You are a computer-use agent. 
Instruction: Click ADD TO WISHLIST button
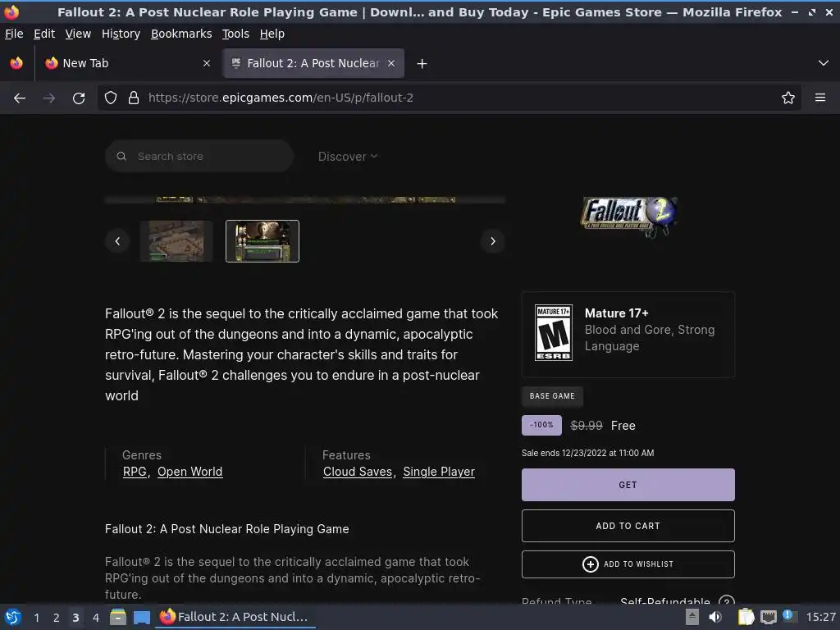[628, 564]
